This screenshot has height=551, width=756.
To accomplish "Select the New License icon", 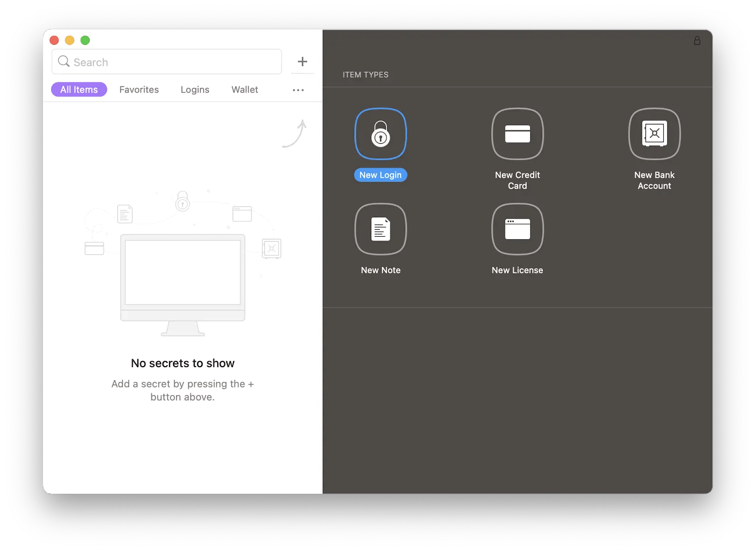I will tap(517, 229).
